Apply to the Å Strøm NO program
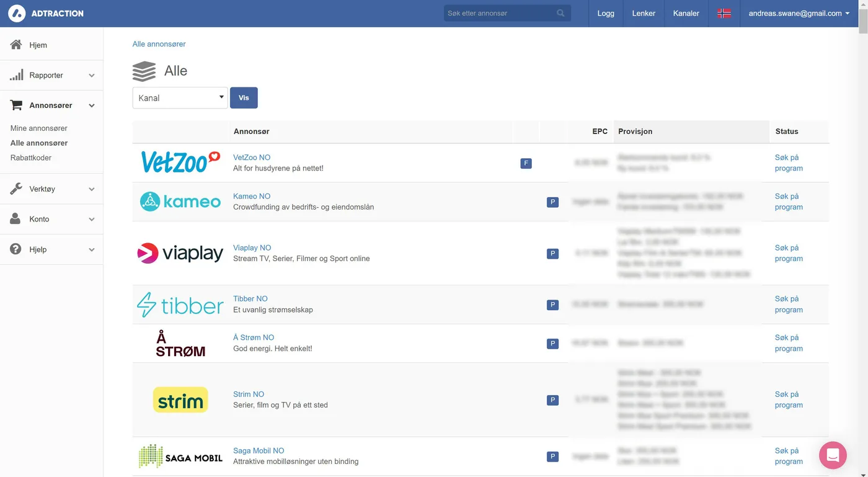 789,343
